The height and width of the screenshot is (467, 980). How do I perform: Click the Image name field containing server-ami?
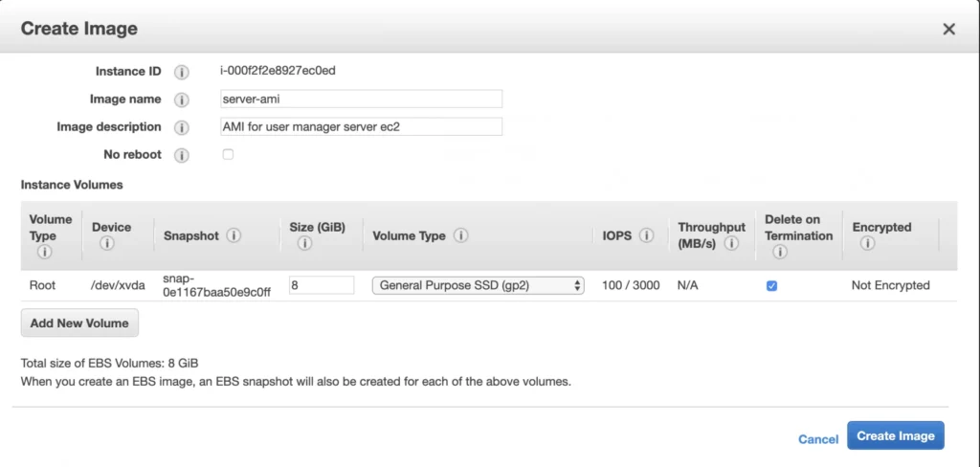(x=361, y=99)
